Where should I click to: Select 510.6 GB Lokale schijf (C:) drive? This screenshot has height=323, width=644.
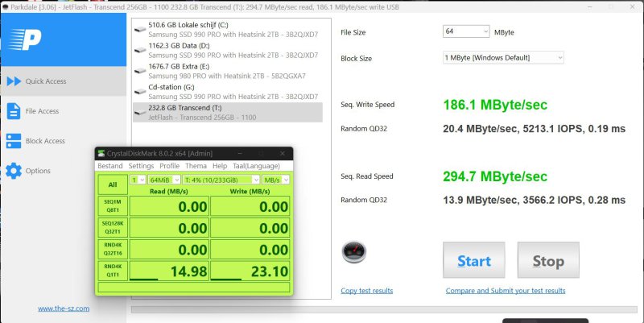click(228, 30)
